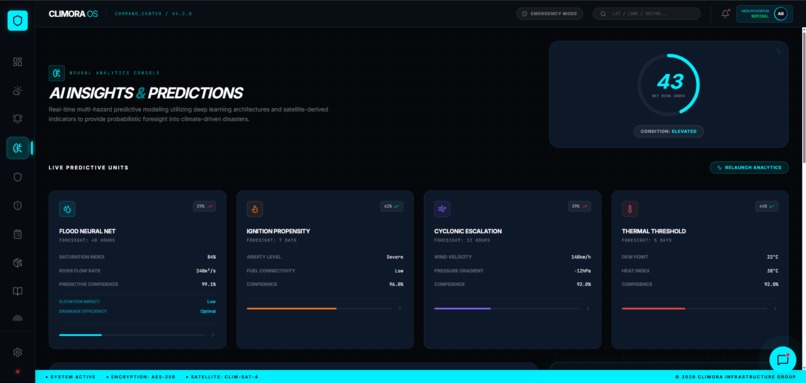
Task: Click the notification bell in top bar
Action: tap(725, 14)
